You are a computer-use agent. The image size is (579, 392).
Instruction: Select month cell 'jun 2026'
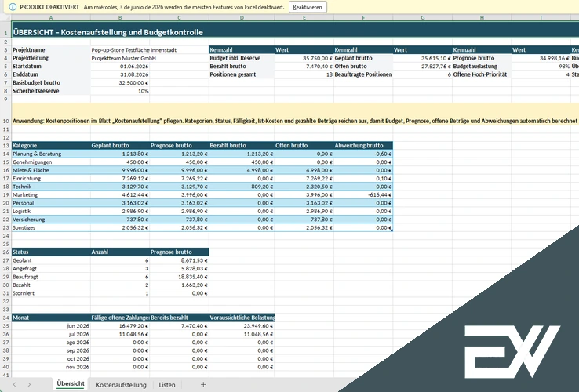click(51, 326)
